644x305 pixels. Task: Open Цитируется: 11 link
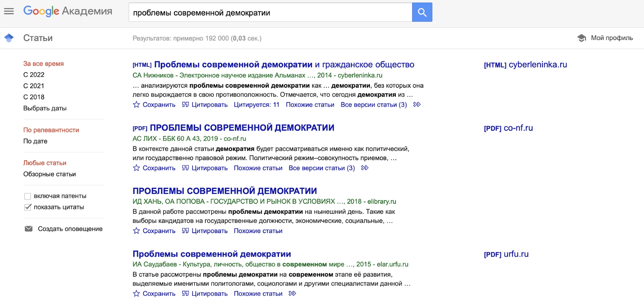[x=256, y=105]
